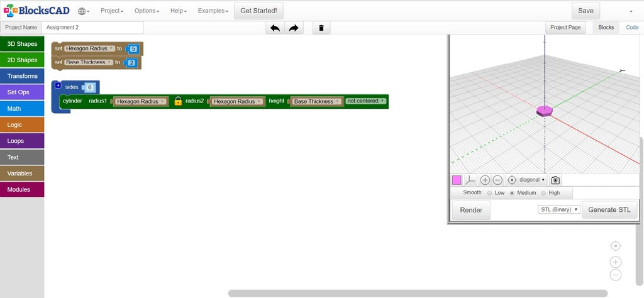The image size is (644, 298).
Task: Toggle axes display icon in viewer
Action: [470, 180]
